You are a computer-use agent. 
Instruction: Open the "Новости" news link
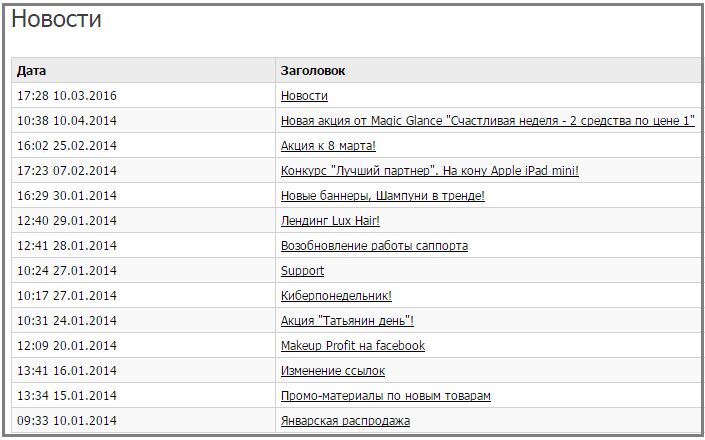point(304,96)
